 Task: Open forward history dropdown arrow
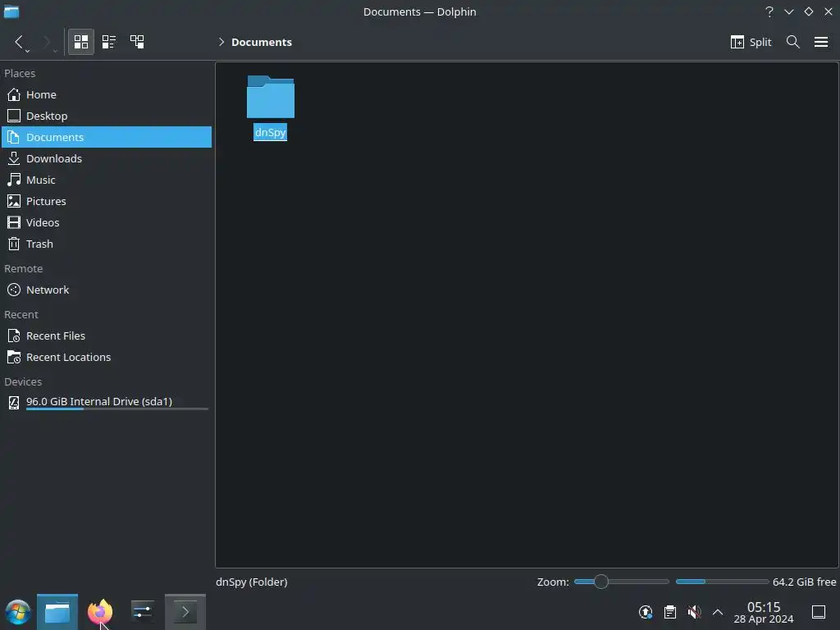tap(55, 51)
